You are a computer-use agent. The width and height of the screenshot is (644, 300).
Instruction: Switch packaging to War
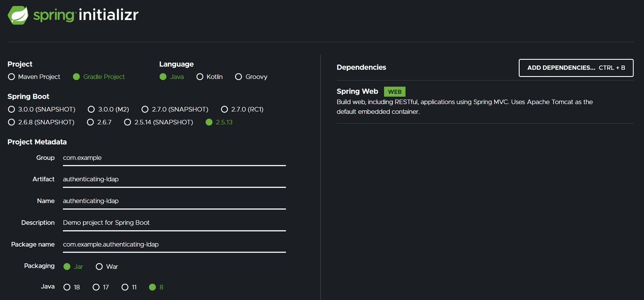[99, 266]
